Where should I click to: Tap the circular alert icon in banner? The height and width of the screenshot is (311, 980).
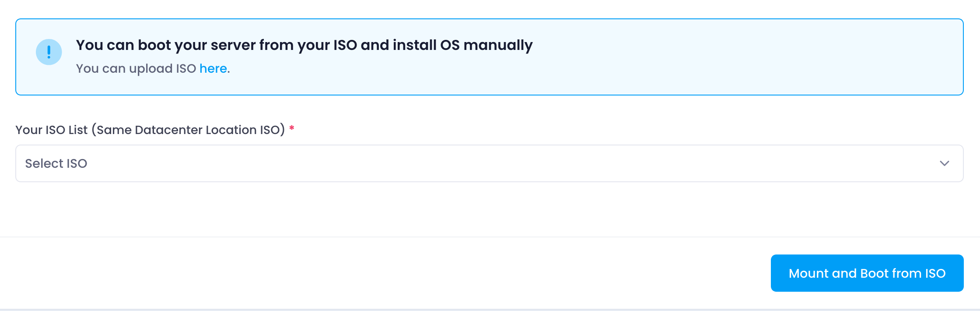coord(49,52)
